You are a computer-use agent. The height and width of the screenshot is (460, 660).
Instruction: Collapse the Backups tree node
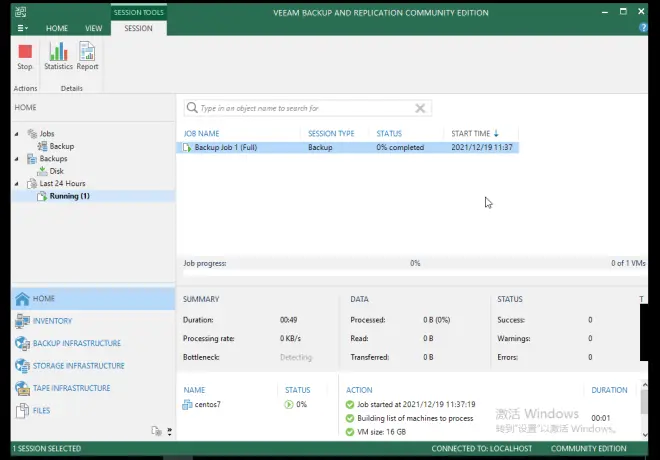point(16,159)
